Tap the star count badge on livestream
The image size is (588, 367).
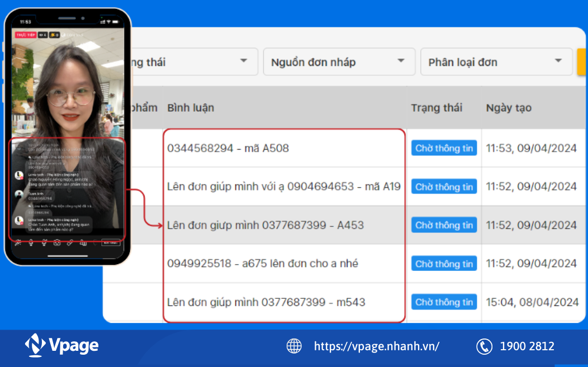(x=54, y=35)
